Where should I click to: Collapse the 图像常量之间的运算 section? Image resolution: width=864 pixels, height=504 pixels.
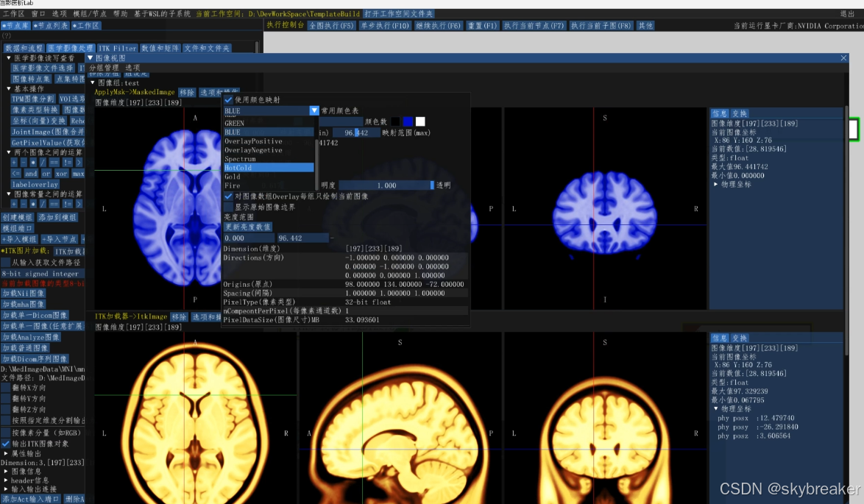pos(8,194)
